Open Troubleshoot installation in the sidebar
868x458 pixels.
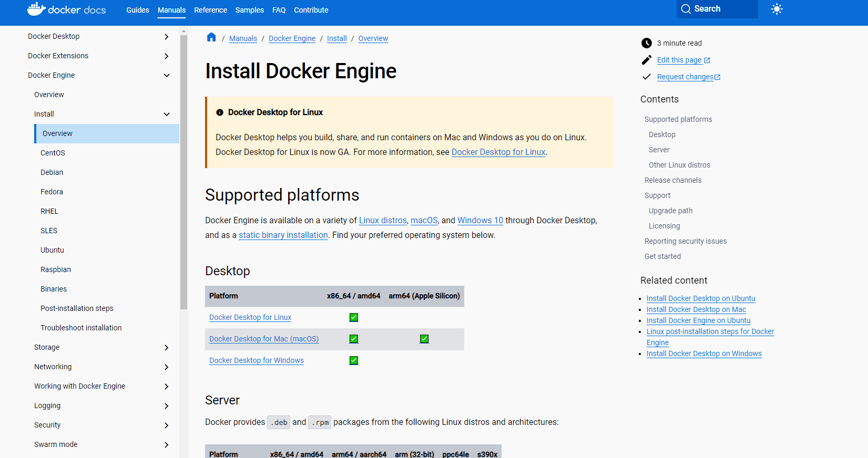click(81, 328)
